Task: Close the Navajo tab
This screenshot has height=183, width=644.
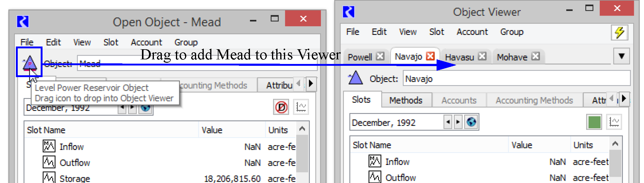Action: (430, 56)
